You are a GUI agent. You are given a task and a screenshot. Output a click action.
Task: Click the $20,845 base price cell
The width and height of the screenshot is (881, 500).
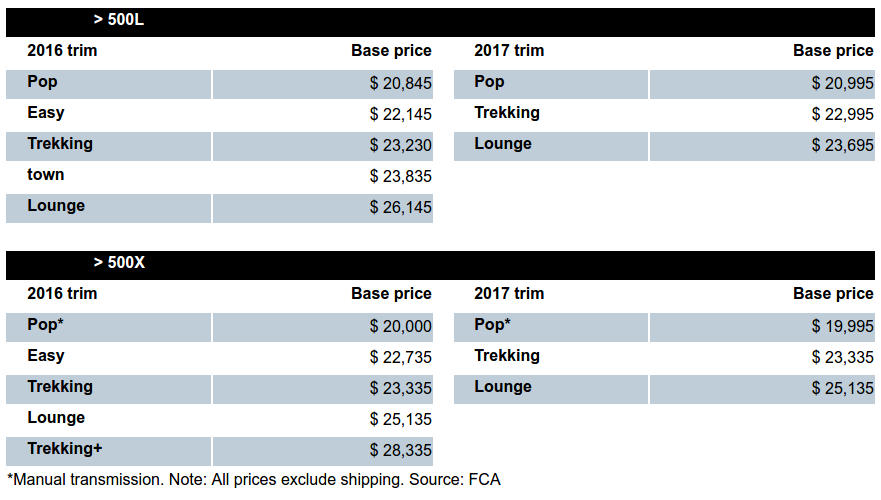pos(400,84)
